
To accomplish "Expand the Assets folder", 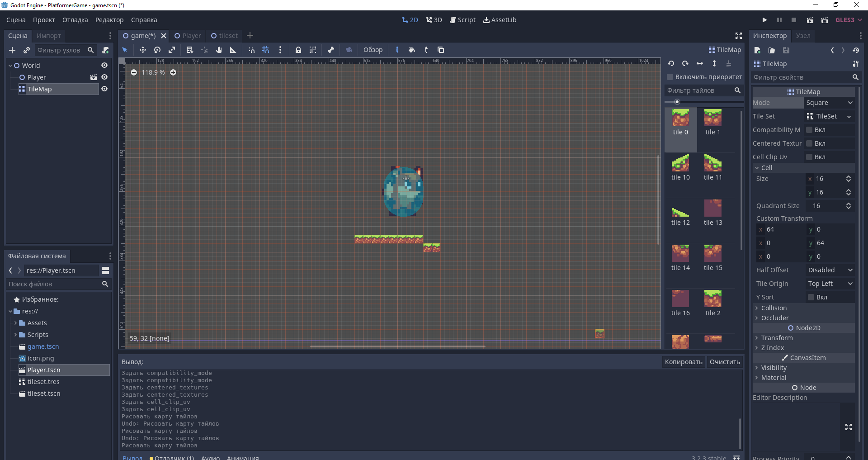I will click(x=15, y=323).
